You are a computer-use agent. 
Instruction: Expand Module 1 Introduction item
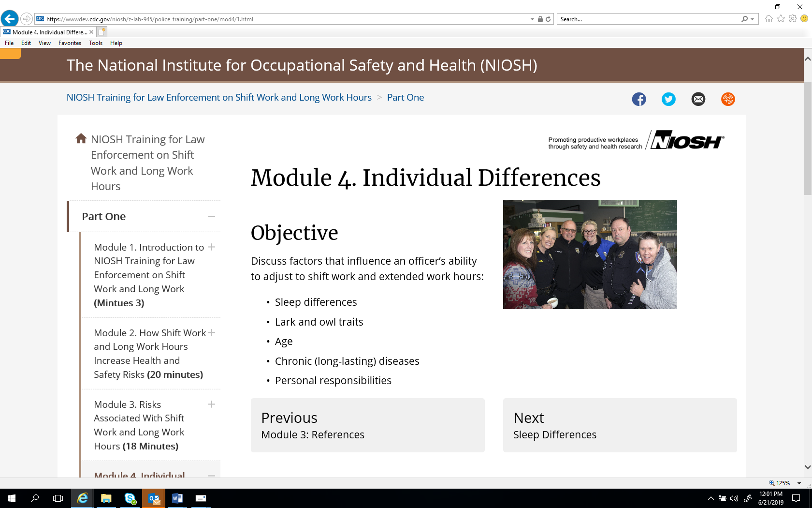[x=211, y=247]
